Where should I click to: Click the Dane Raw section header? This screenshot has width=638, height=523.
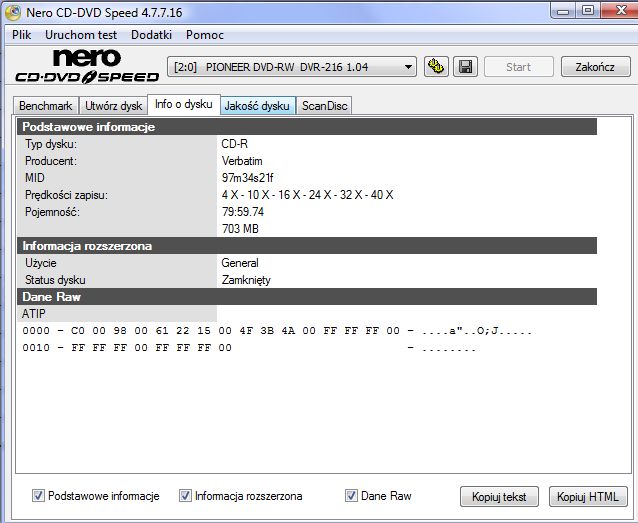point(307,297)
